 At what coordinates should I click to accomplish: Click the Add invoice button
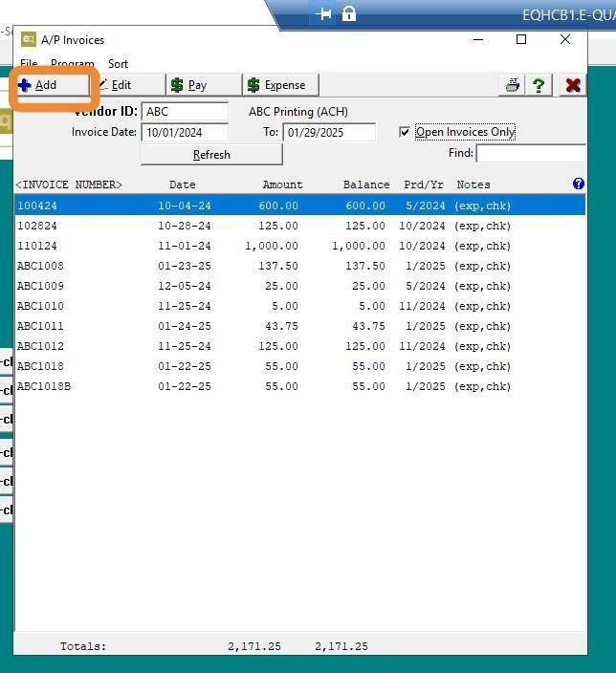(53, 85)
